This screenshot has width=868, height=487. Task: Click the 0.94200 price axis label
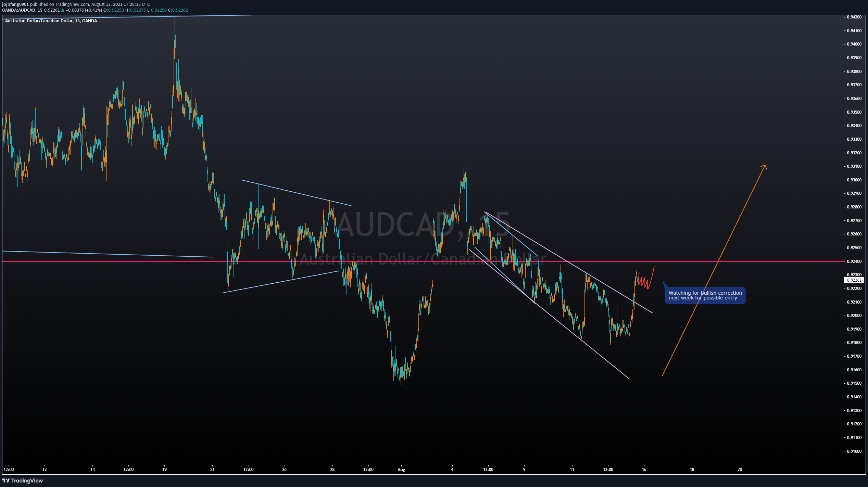[x=854, y=17]
